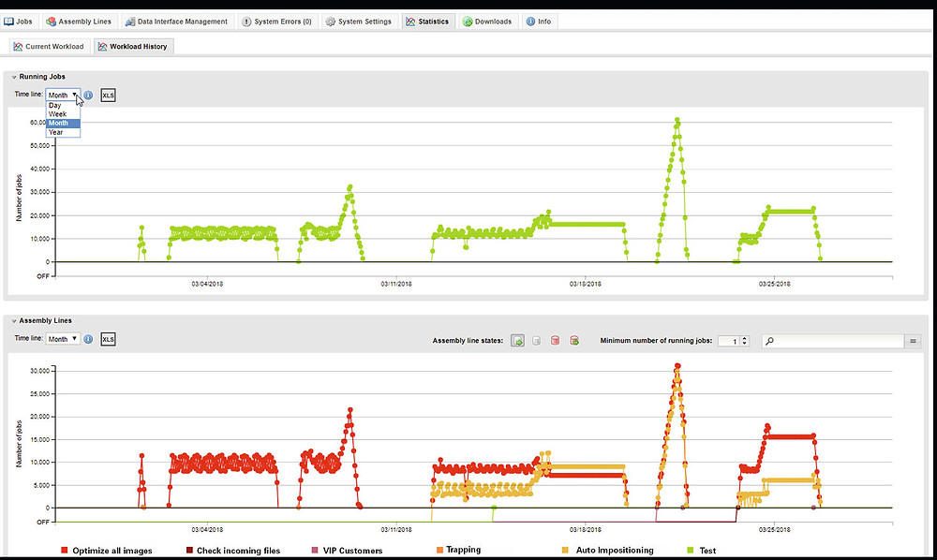
Task: Open the System Settings tab
Action: (359, 22)
